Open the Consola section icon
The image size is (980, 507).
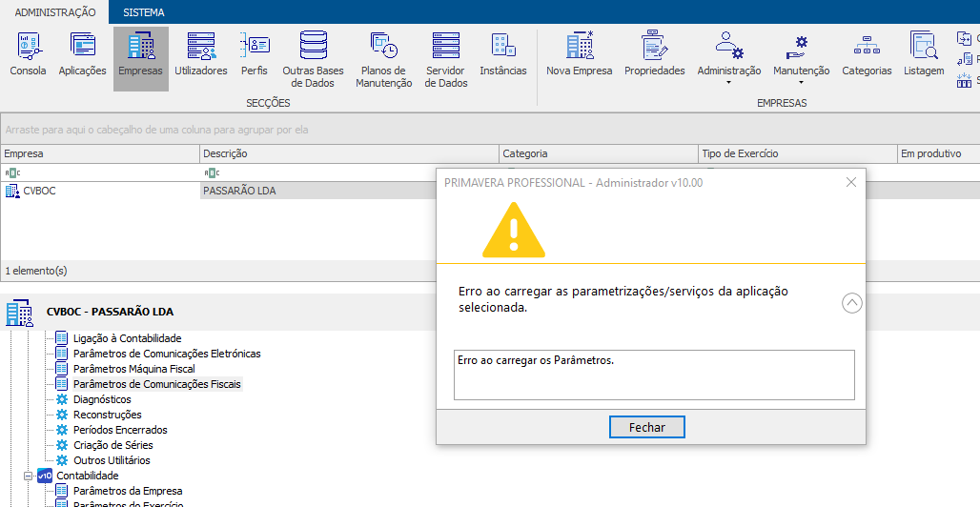point(28,55)
